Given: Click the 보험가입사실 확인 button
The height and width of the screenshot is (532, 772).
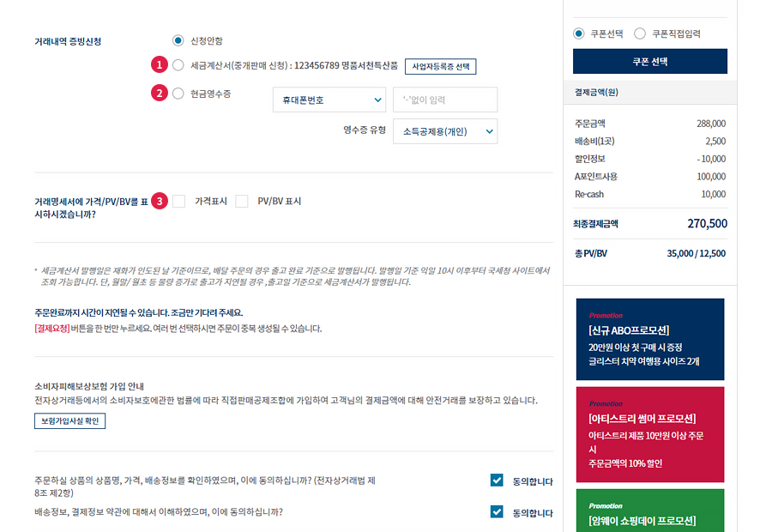Looking at the screenshot, I should click(70, 421).
